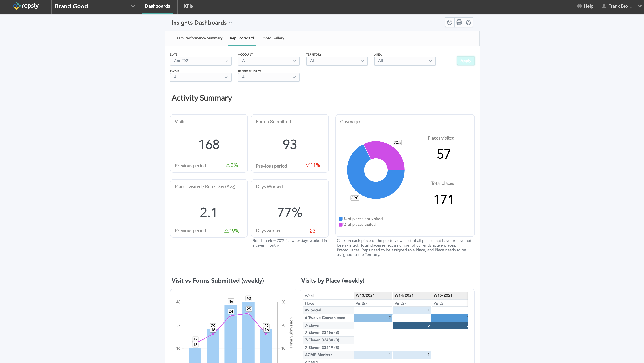Open the Brand Good workspace selector

(x=95, y=6)
